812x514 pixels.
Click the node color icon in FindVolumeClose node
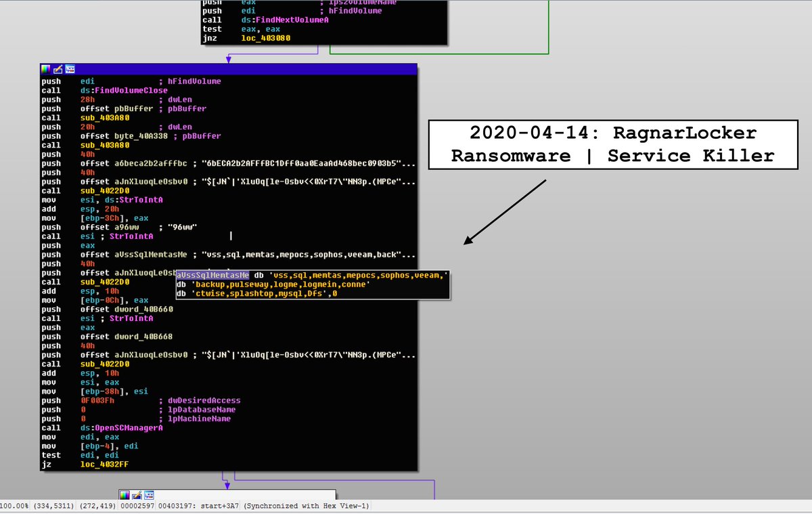pyautogui.click(x=46, y=69)
